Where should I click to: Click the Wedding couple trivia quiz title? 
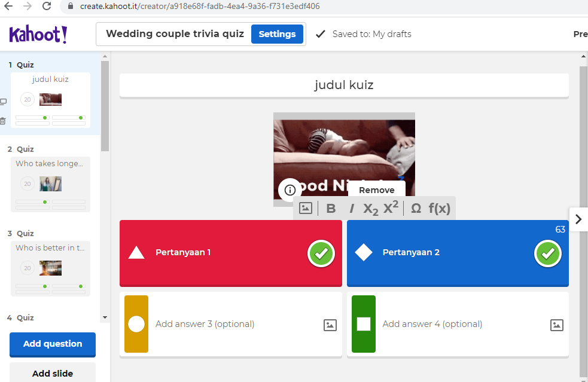coord(175,33)
